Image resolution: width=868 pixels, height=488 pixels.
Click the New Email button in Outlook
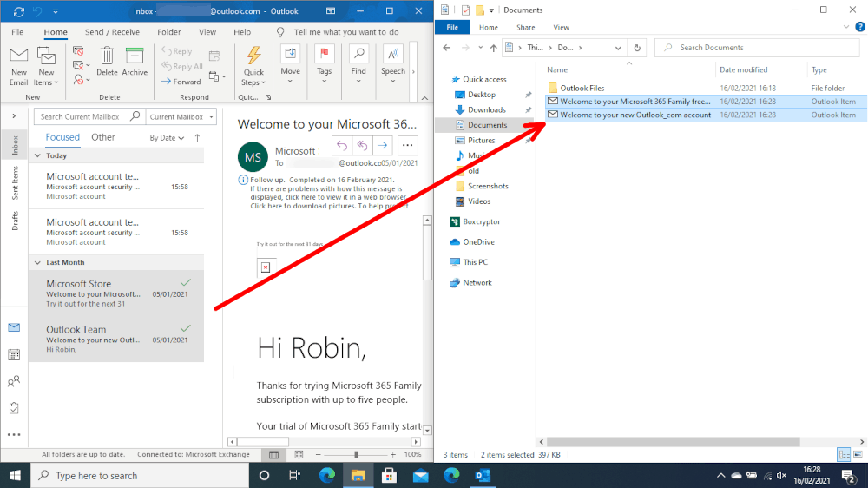click(18, 67)
